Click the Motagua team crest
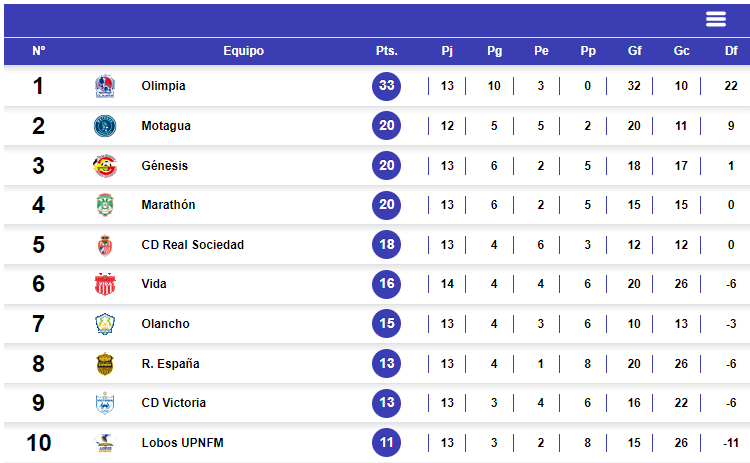Screen dimensions: 750x463 point(104,126)
